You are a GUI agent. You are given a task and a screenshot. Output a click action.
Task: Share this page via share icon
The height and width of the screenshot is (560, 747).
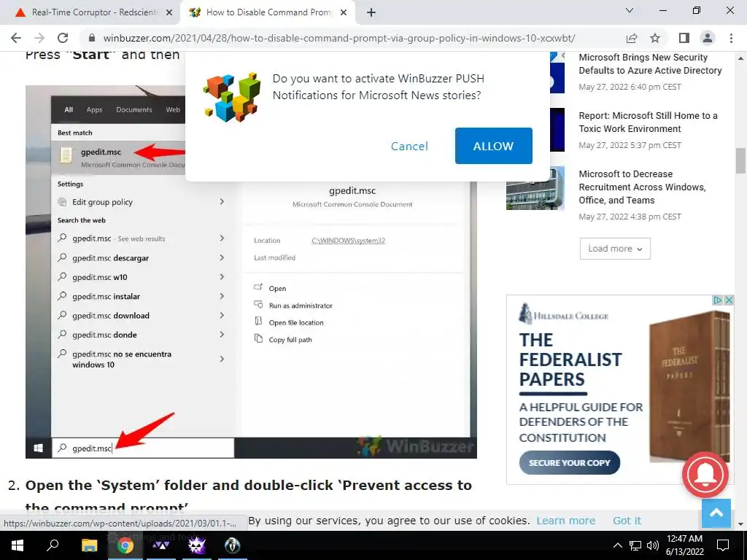point(632,38)
